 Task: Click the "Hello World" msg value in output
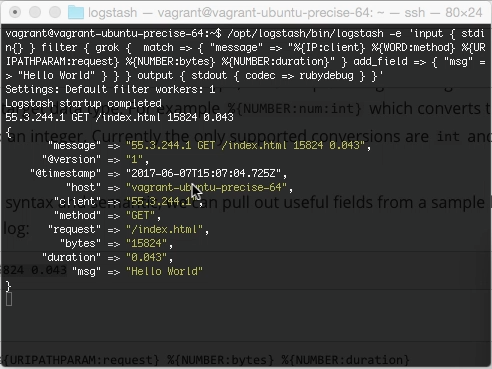click(x=164, y=271)
